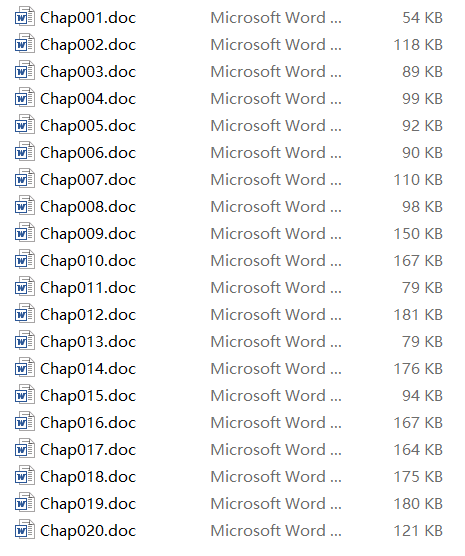Select the document icon for Chap019.doc
Viewport: 465px width, 556px height.
click(25, 502)
